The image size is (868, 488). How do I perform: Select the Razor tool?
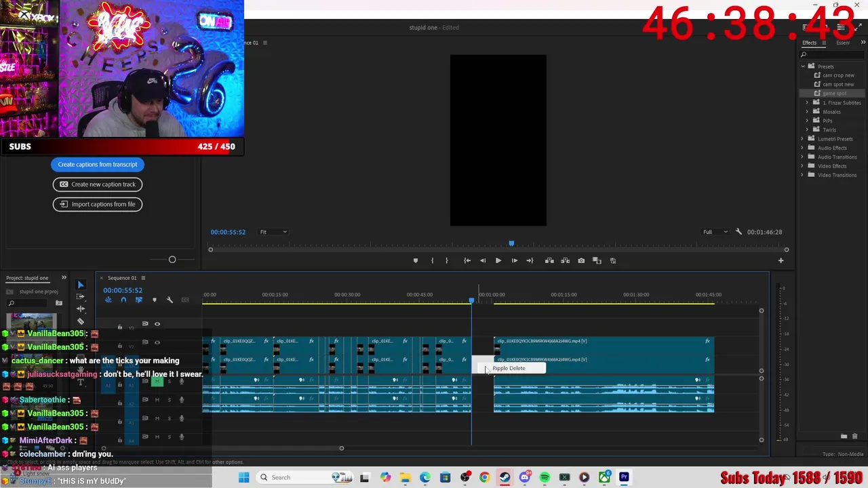81,321
